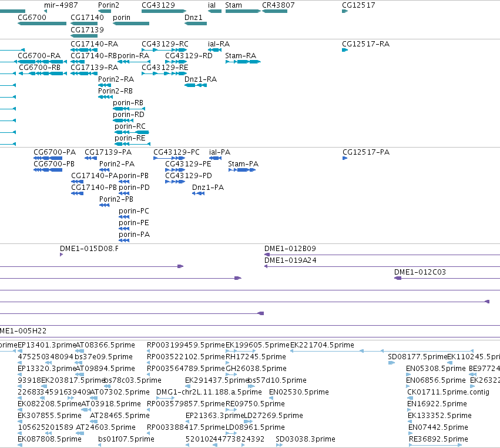Viewport: 500px width, 448px height.
Task: Open transcript porin-RD
Action: (x=129, y=115)
